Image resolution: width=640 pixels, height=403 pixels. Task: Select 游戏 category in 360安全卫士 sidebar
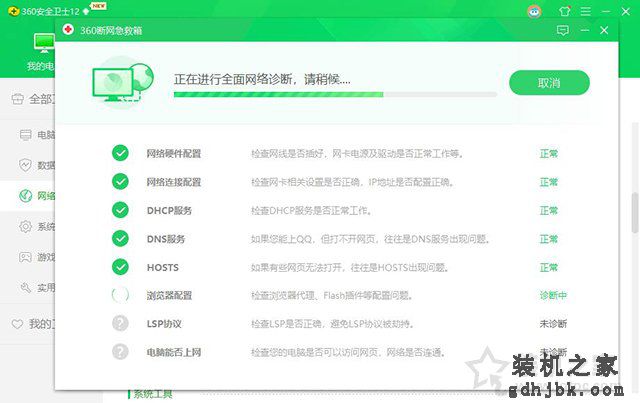(x=37, y=257)
